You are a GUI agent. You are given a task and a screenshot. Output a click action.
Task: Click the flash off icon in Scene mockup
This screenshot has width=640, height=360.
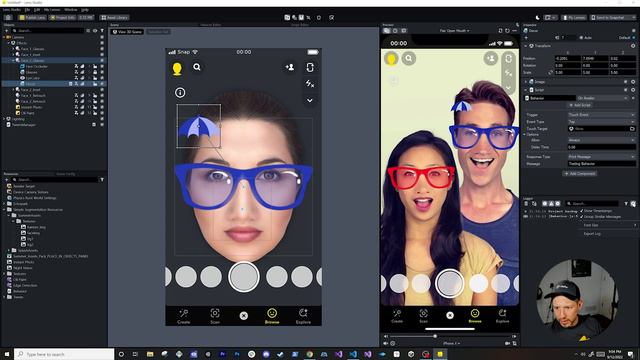pos(310,84)
